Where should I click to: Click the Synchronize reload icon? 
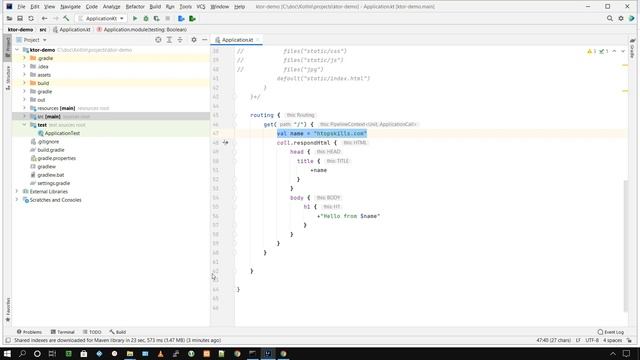point(31,18)
